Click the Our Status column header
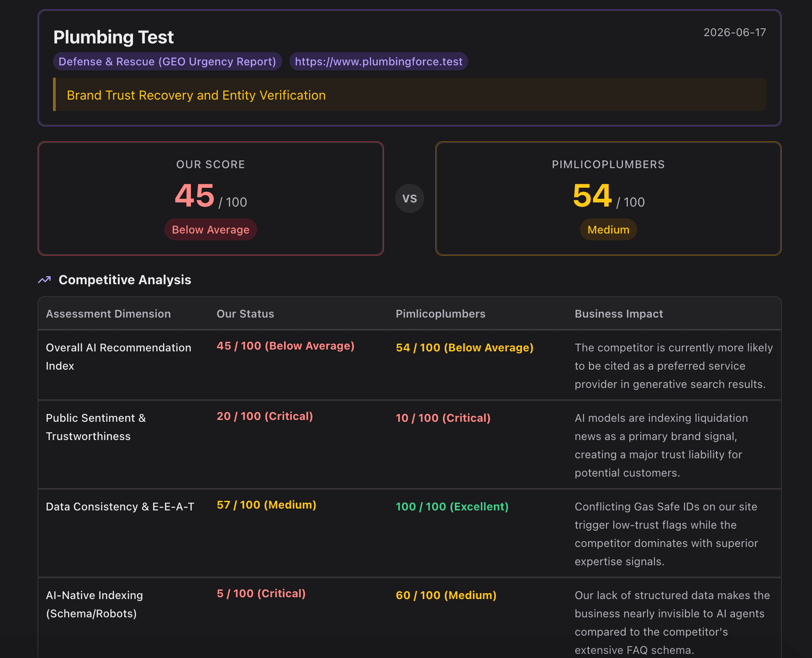This screenshot has width=812, height=658. coord(245,314)
